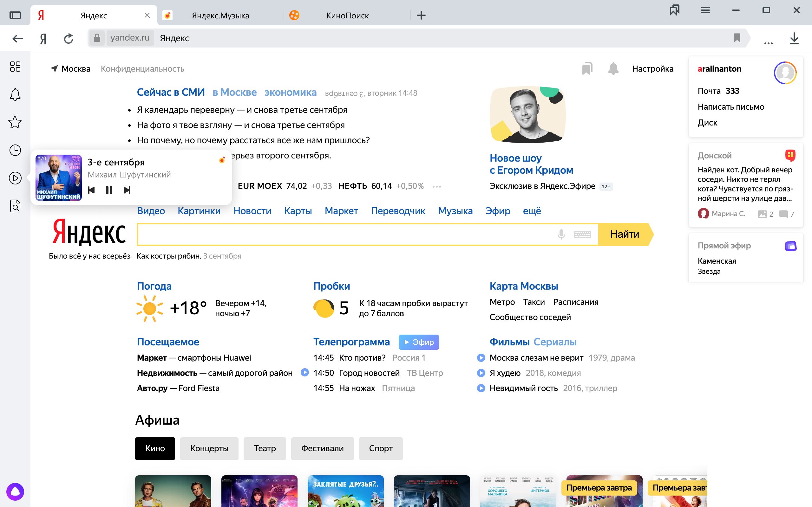Launch Alice assistant purple icon
Viewport: 812px width, 507px height.
(x=15, y=491)
